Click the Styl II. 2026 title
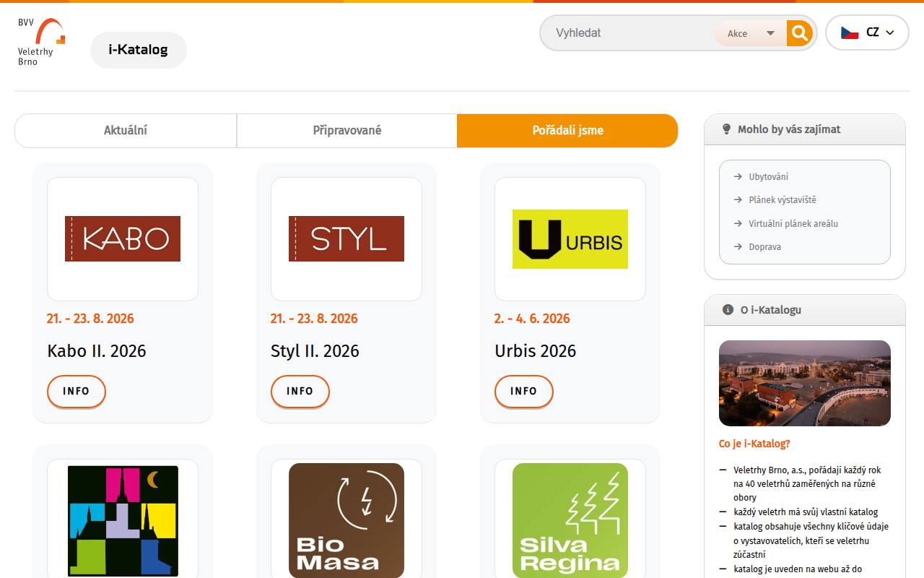This screenshot has height=578, width=924. [x=315, y=351]
